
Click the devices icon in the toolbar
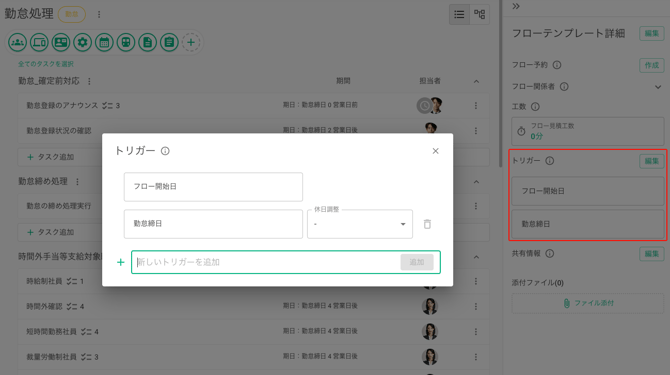(x=39, y=42)
